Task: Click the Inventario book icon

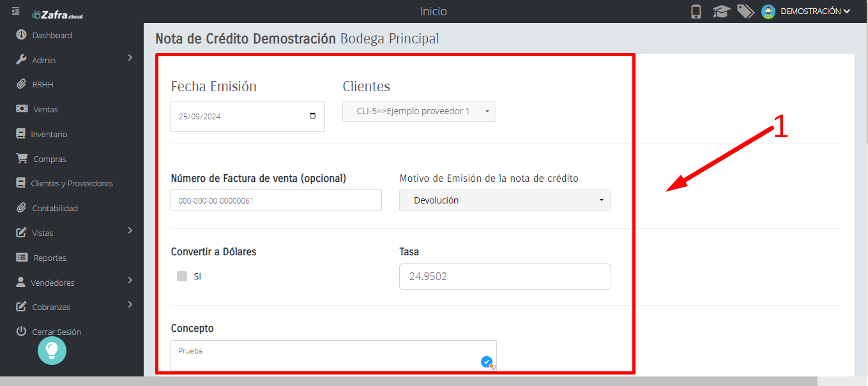Action: coord(20,134)
